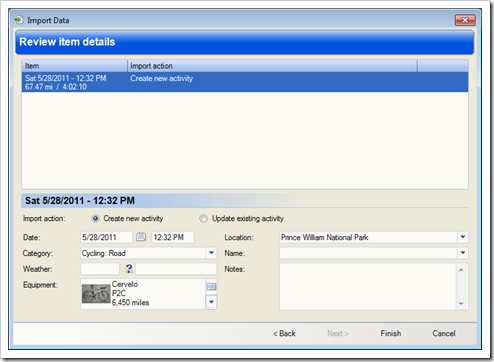The image size is (494, 362).
Task: Click the blue weather question mark icon
Action: [x=129, y=269]
